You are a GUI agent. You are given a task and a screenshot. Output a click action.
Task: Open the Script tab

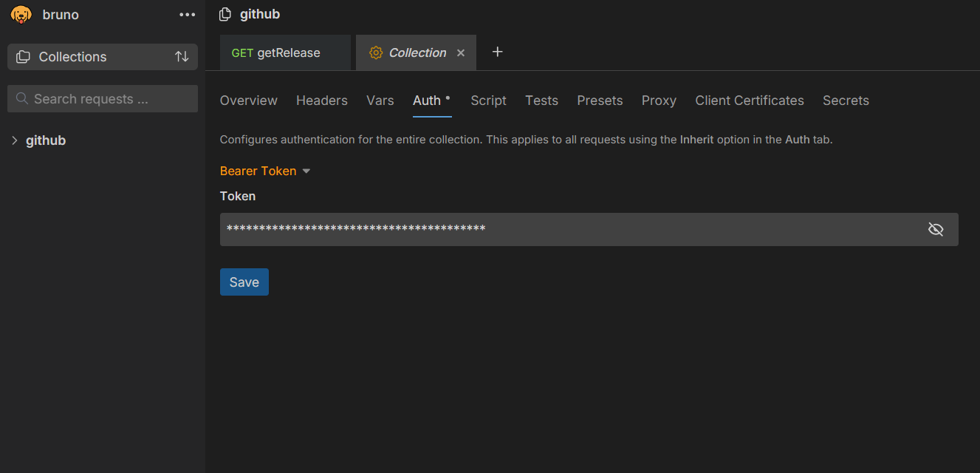tap(489, 101)
